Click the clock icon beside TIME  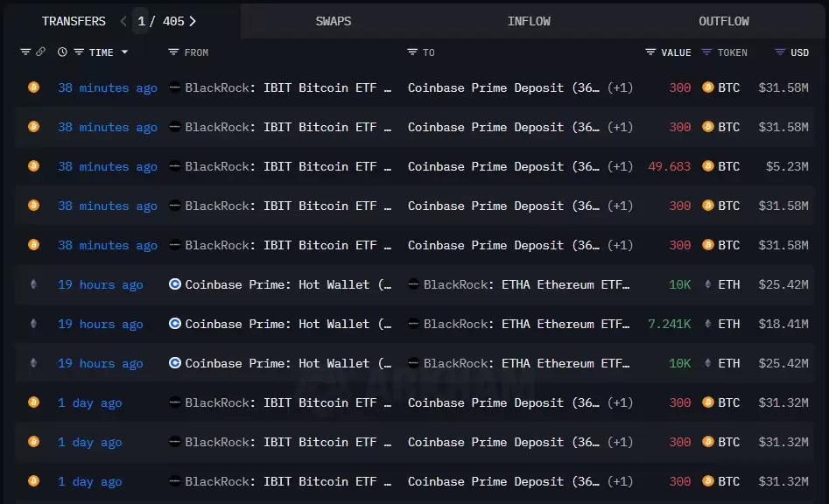pos(62,52)
